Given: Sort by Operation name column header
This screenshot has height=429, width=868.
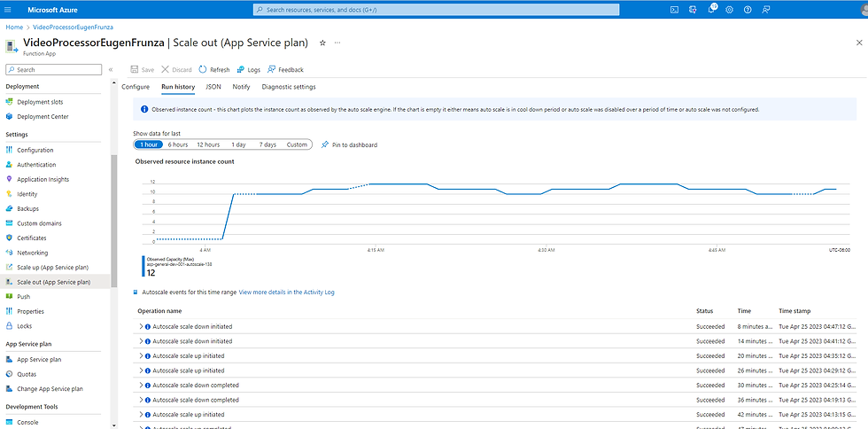Looking at the screenshot, I should 159,311.
